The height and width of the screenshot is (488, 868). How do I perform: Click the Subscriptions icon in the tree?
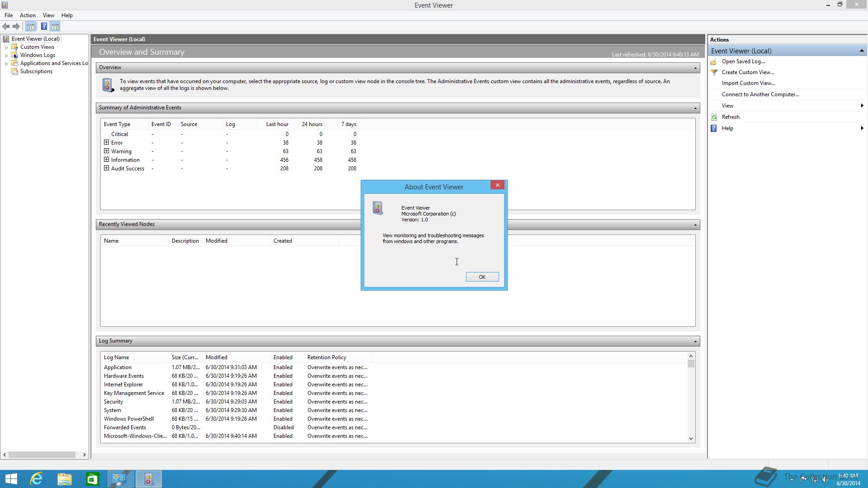coord(14,71)
